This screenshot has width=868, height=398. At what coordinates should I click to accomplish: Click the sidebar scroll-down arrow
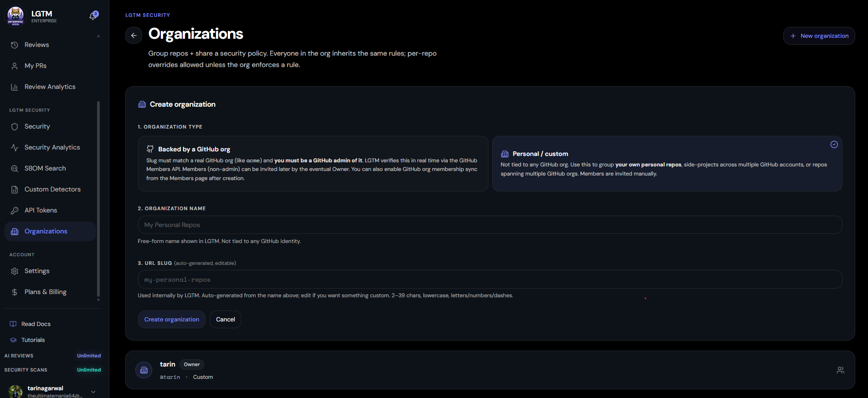pyautogui.click(x=98, y=300)
